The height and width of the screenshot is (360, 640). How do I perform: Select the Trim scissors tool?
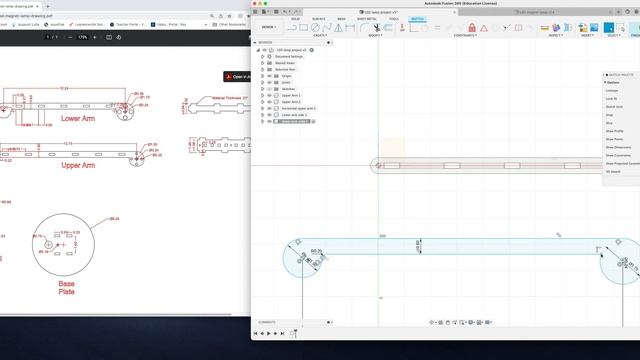click(376, 28)
